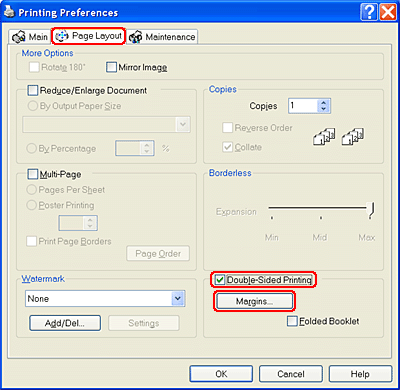Click the More Options section heading

tap(48, 53)
